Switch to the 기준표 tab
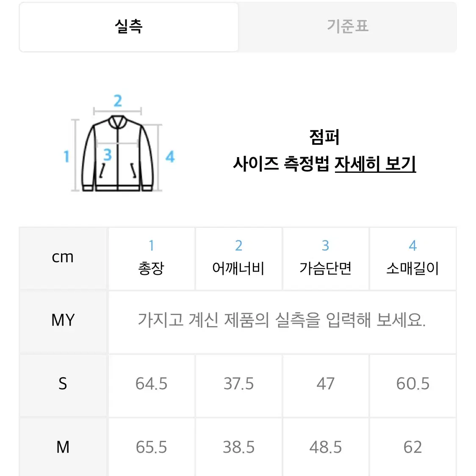476x476 pixels. [x=348, y=27]
